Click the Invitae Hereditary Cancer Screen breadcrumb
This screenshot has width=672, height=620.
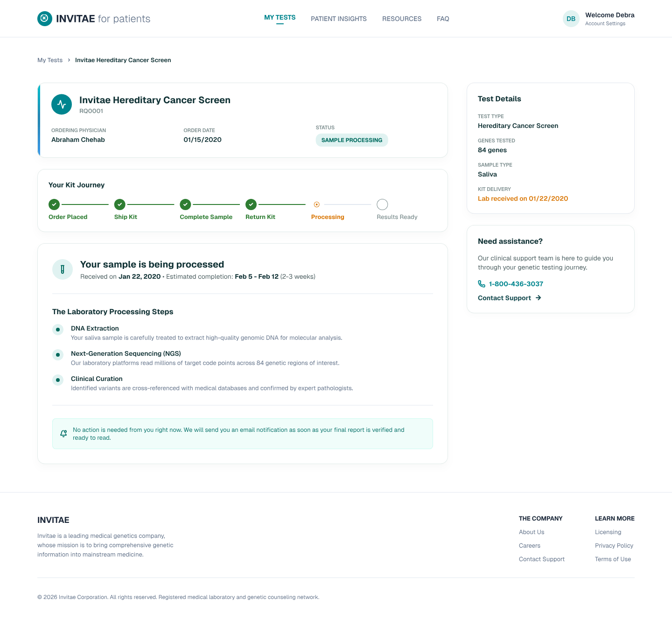[123, 60]
